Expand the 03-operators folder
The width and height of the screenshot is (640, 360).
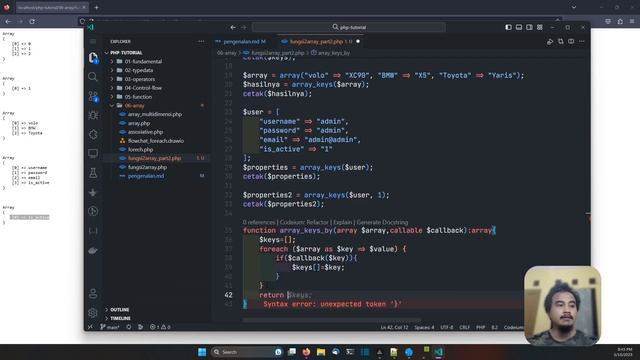coord(140,79)
